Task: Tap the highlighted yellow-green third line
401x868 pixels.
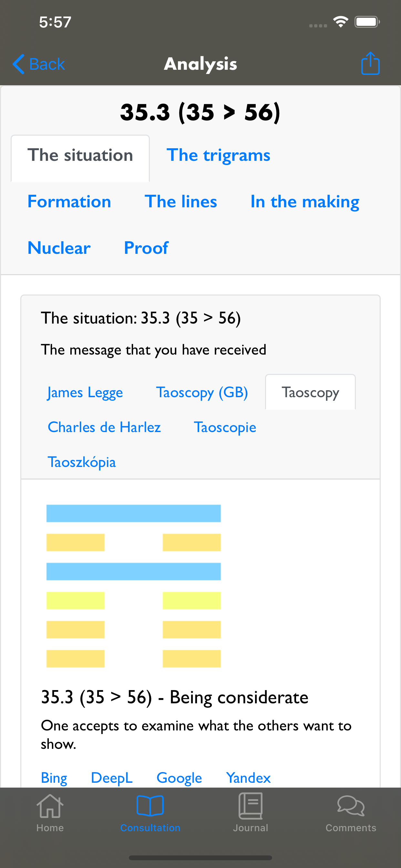Action: pyautogui.click(x=133, y=601)
